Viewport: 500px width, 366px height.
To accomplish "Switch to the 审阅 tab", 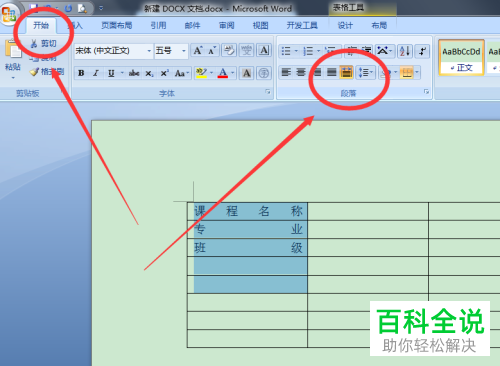I will 226,25.
